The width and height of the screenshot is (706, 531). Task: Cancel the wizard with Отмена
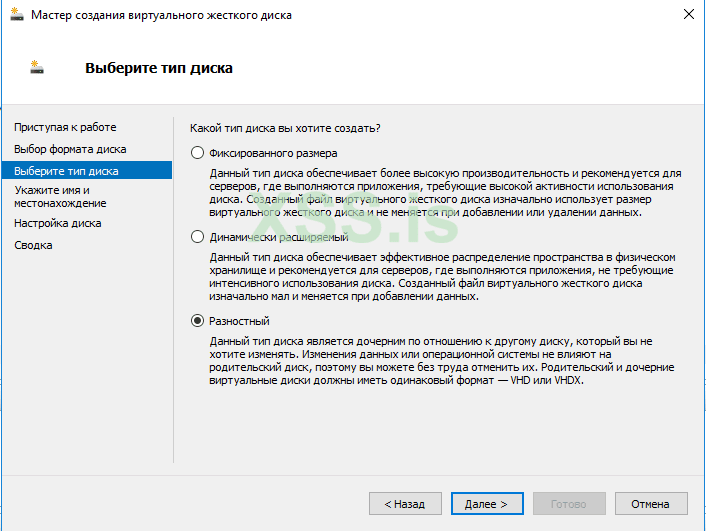(651, 504)
